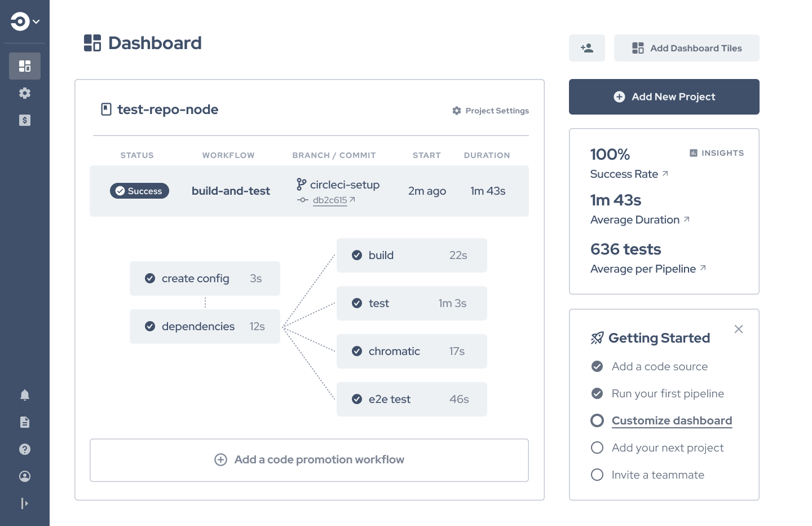The height and width of the screenshot is (526, 812).
Task: Add a code promotion workflow
Action: pyautogui.click(x=309, y=460)
